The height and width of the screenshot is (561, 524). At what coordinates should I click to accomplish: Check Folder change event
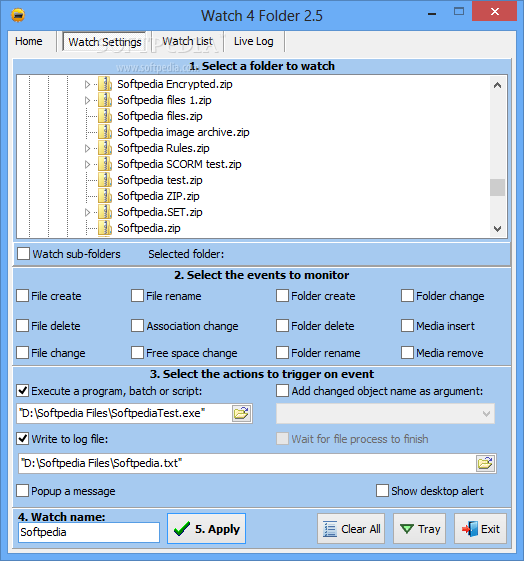tap(407, 296)
